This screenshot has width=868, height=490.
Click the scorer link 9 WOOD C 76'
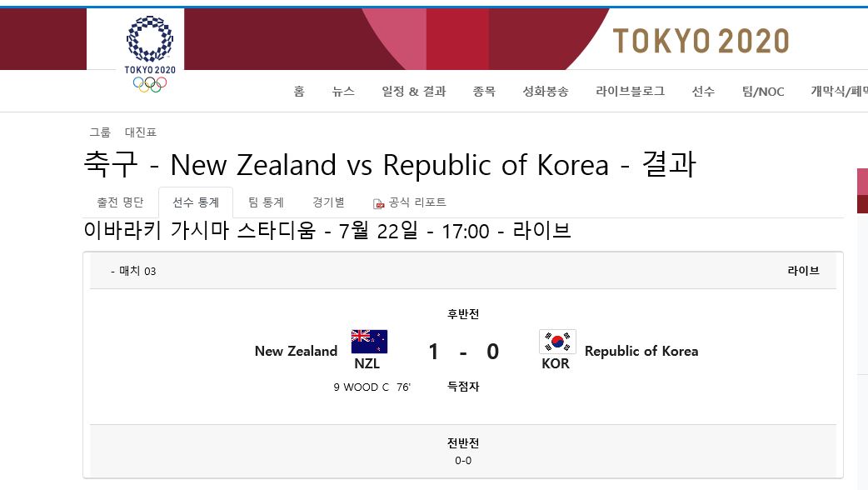[370, 387]
